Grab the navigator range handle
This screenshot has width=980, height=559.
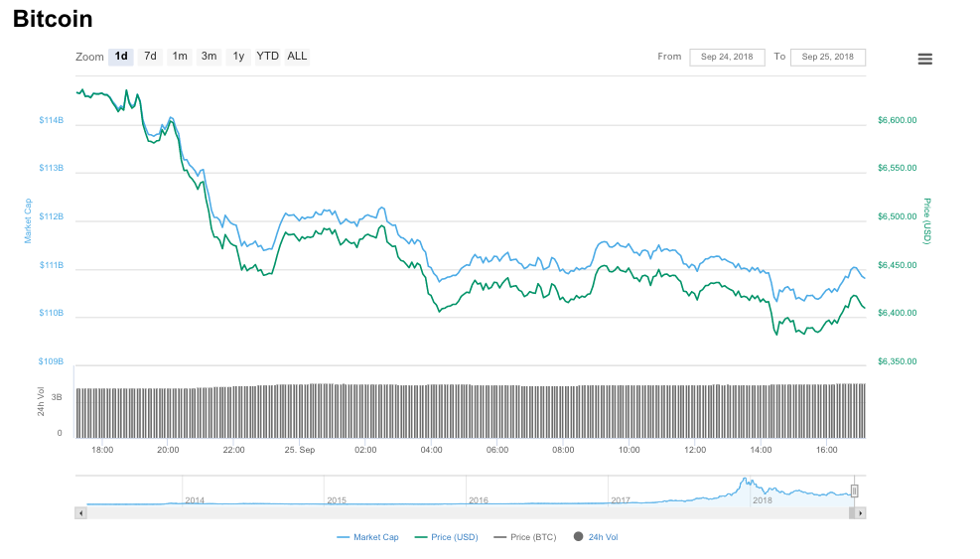pyautogui.click(x=854, y=490)
